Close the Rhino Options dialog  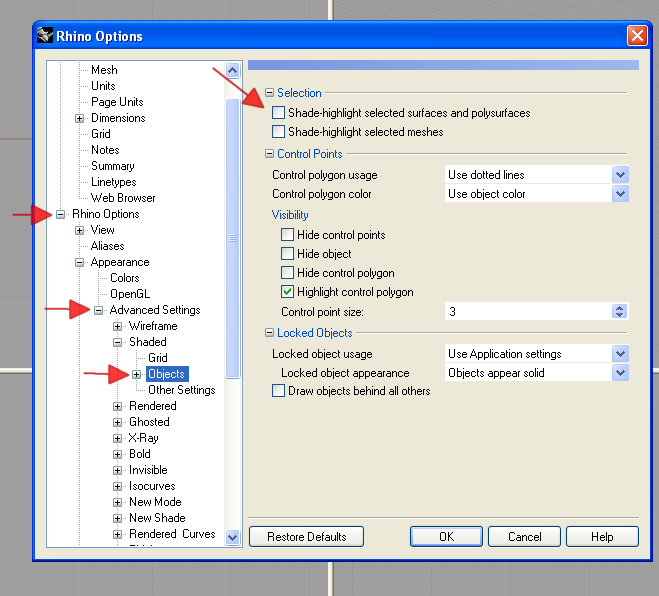coord(637,35)
